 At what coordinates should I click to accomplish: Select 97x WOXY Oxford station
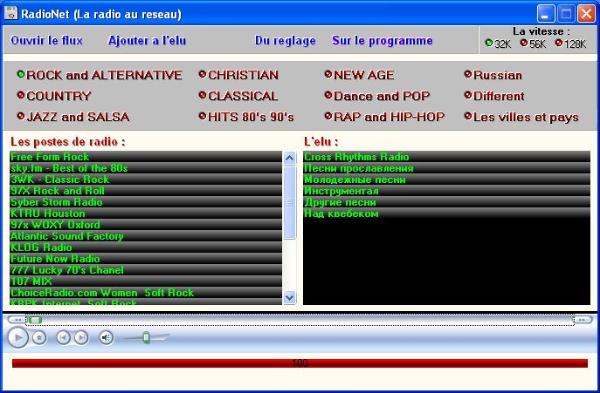tap(145, 225)
